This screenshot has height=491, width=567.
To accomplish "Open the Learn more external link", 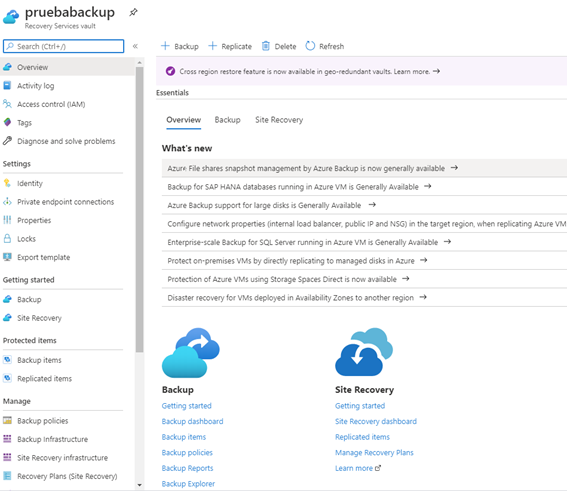I will [x=358, y=468].
